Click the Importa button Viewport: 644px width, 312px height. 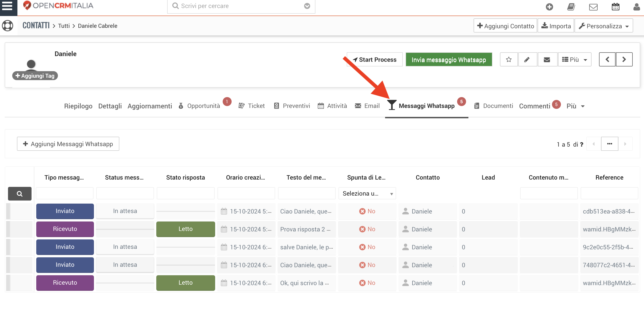click(x=556, y=26)
